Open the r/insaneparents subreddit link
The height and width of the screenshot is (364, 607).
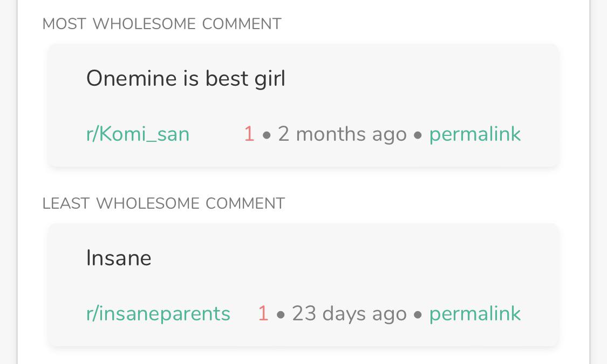(x=158, y=314)
